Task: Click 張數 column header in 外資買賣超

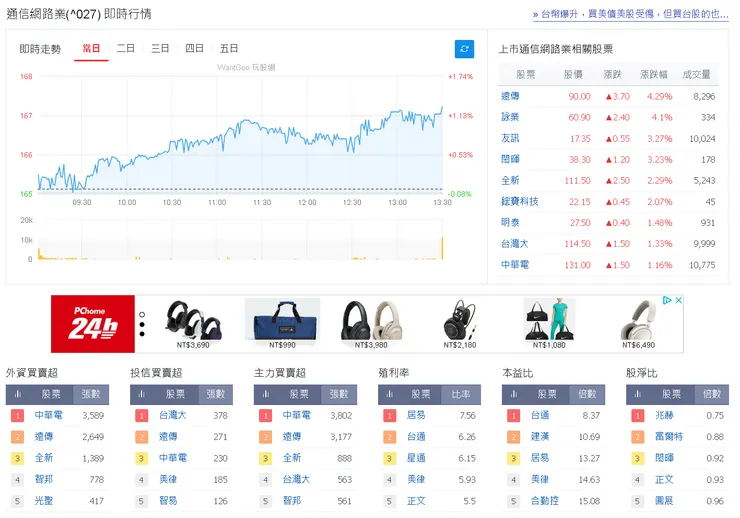Action: [x=91, y=394]
